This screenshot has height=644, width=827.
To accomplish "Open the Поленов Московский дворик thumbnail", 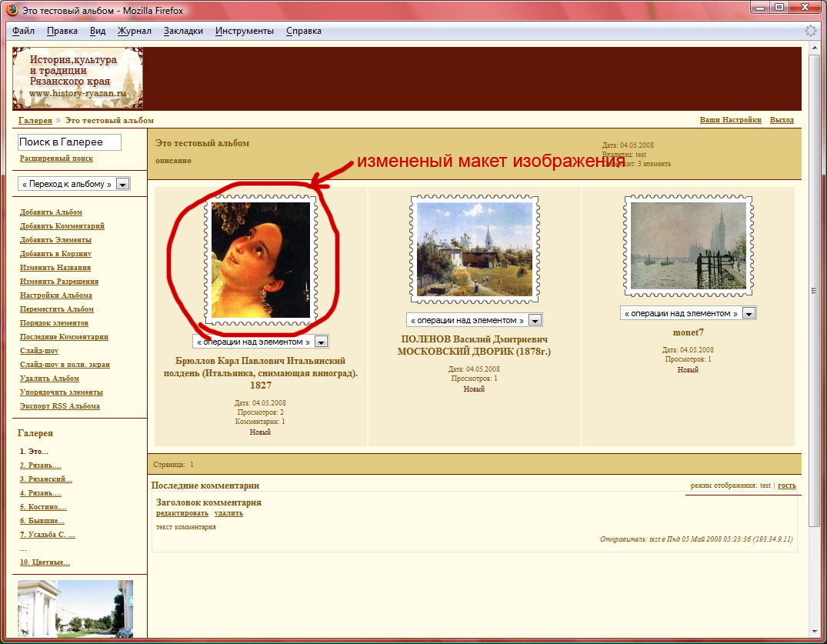I will pos(475,249).
